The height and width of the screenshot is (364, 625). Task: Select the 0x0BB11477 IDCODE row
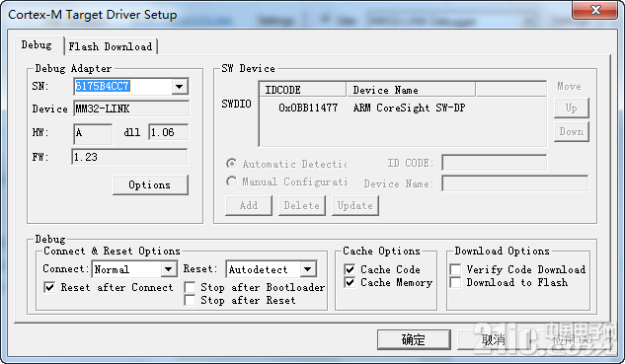(308, 108)
